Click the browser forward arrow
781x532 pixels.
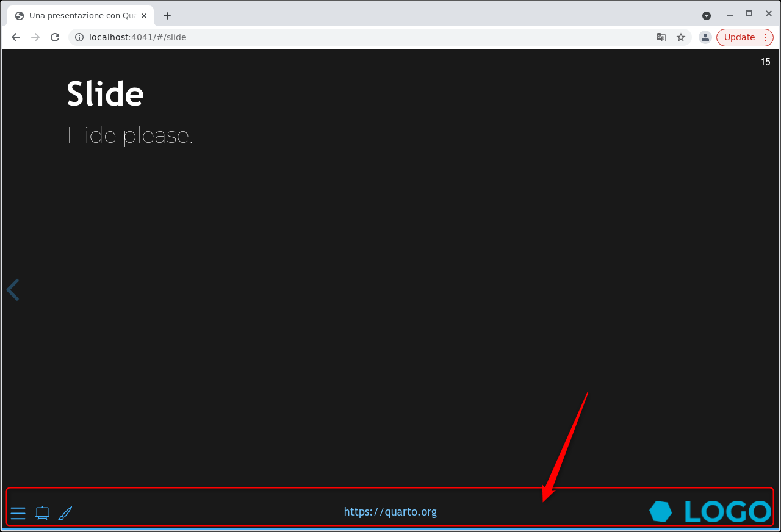point(35,37)
